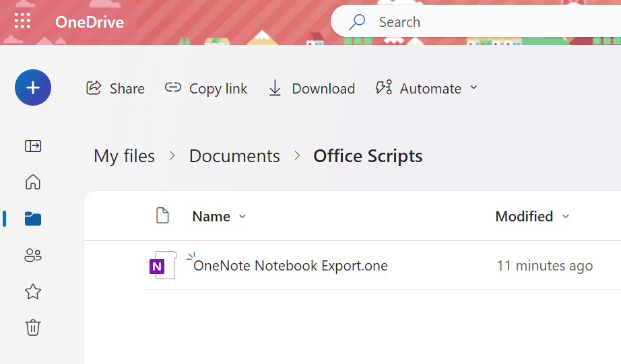Click the Office Scripts breadcrumb title
Image resolution: width=621 pixels, height=364 pixels.
[x=368, y=156]
